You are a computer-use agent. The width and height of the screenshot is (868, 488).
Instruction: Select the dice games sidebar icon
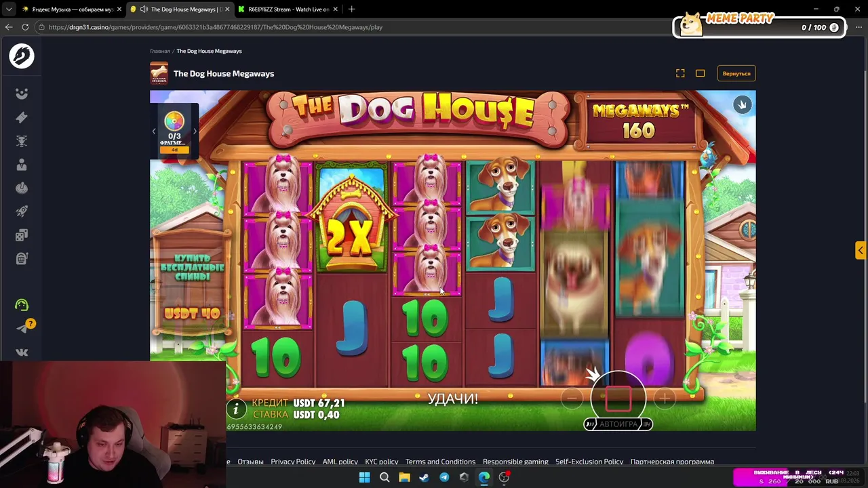pyautogui.click(x=22, y=235)
